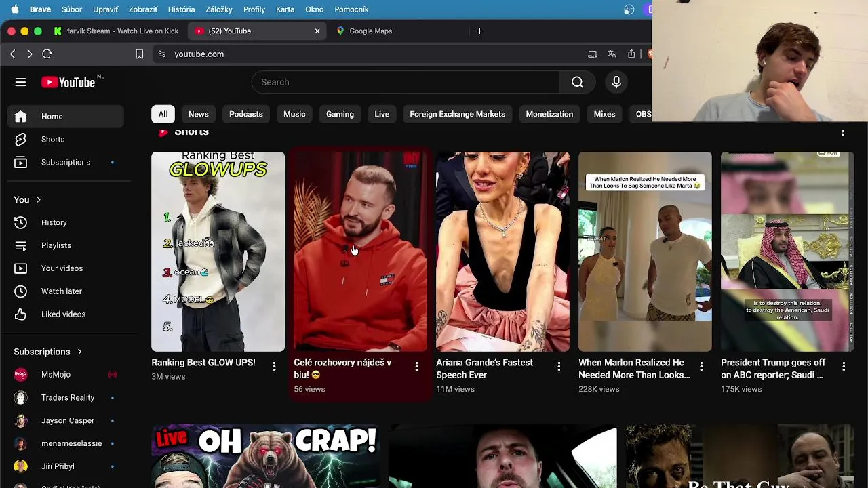868x488 pixels.
Task: Open menameselassie channel
Action: (65, 444)
